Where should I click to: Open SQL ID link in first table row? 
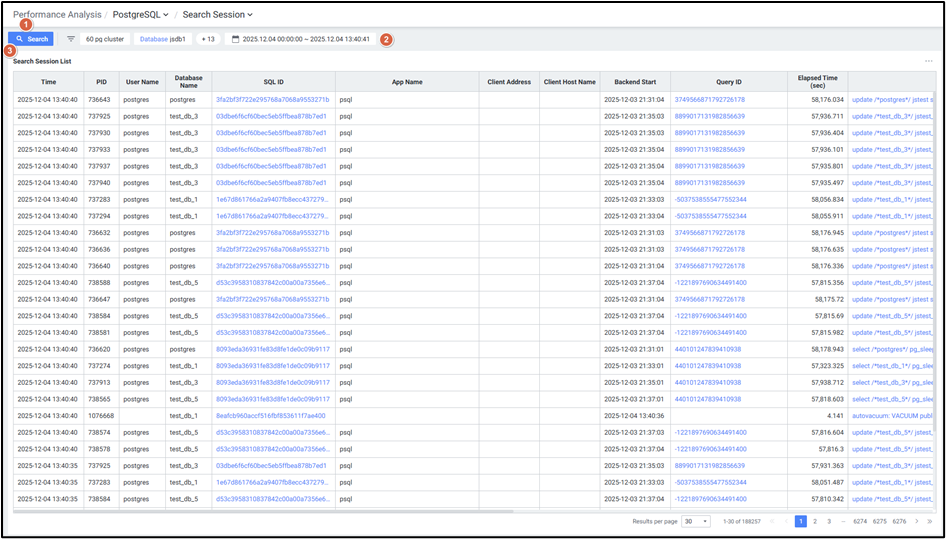click(x=272, y=100)
